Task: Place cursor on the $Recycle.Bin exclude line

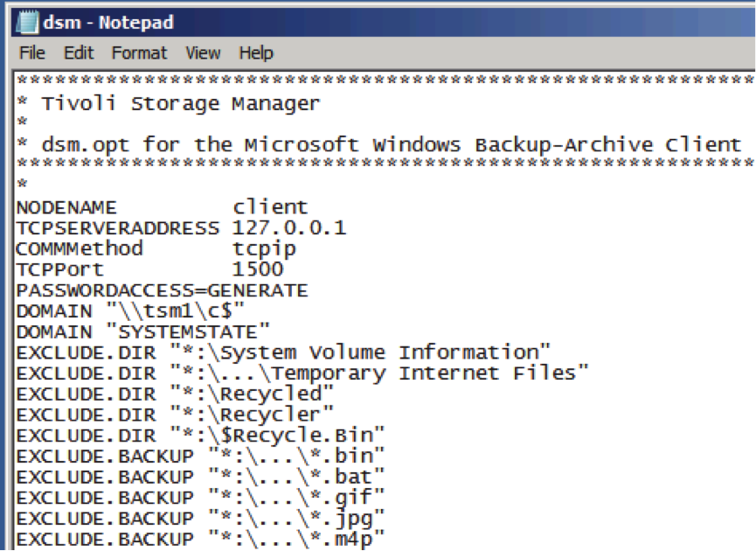Action: (200, 436)
